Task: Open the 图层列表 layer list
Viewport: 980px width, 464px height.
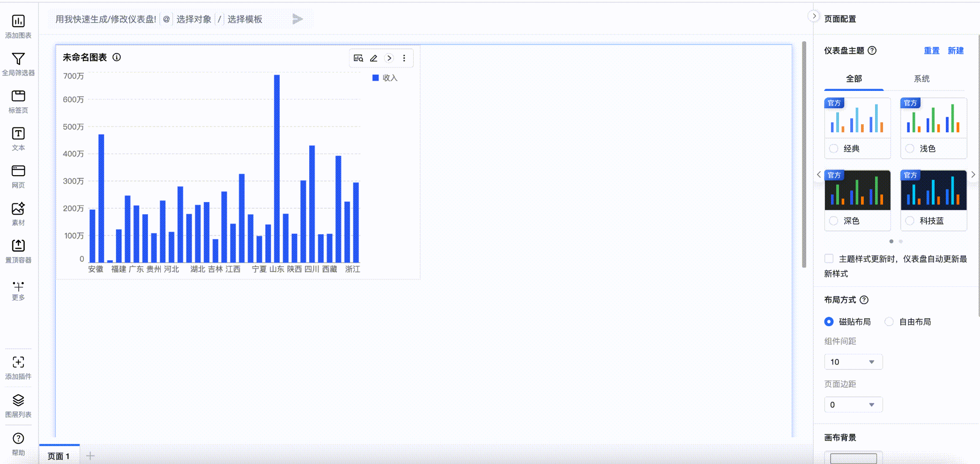Action: pos(18,401)
